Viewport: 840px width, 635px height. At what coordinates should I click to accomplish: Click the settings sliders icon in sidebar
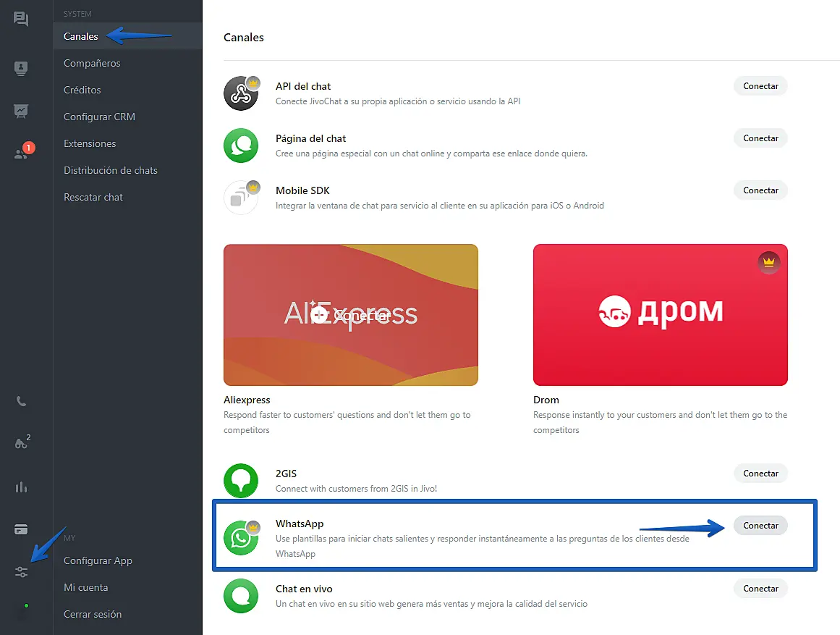coord(21,572)
